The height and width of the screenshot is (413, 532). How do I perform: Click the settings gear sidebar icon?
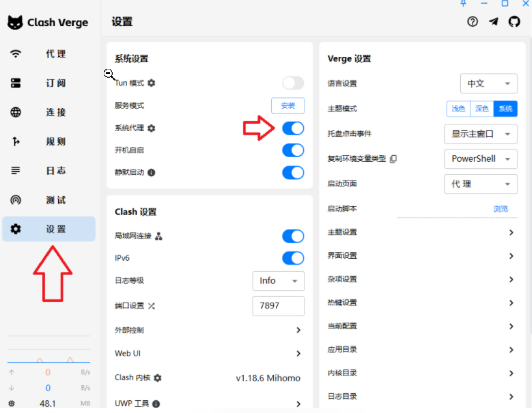[x=16, y=229]
